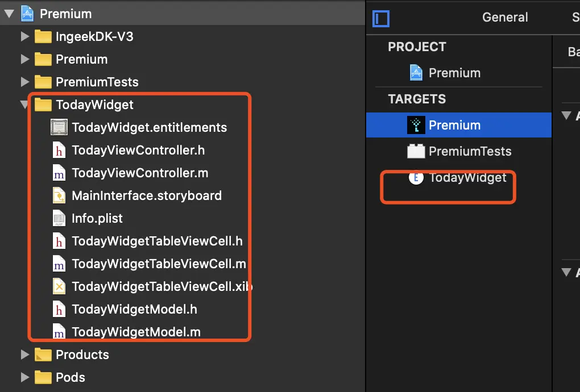The height and width of the screenshot is (392, 580).
Task: Click the PremiumTests target bundle icon
Action: 416,151
